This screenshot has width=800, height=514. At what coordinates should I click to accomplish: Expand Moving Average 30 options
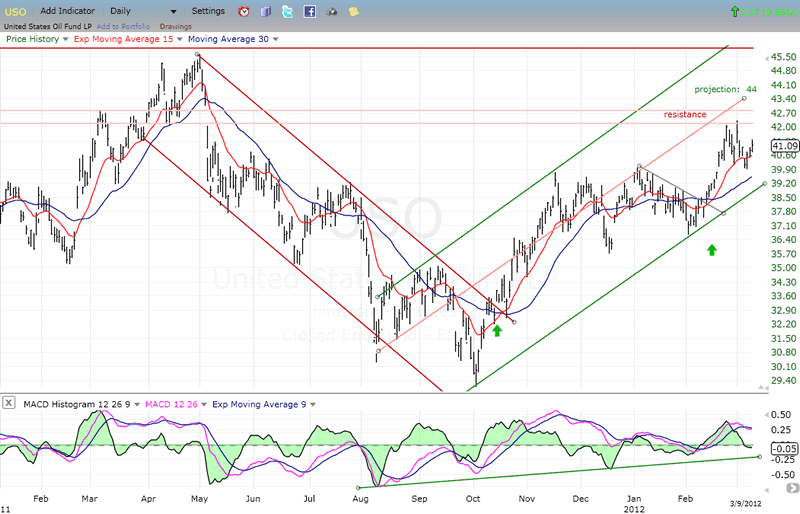coord(275,39)
